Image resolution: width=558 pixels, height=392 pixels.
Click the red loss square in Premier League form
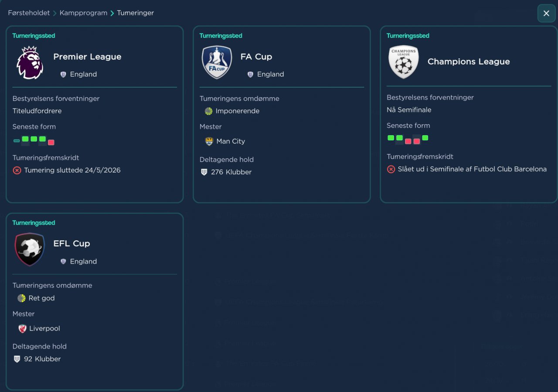[x=51, y=142]
